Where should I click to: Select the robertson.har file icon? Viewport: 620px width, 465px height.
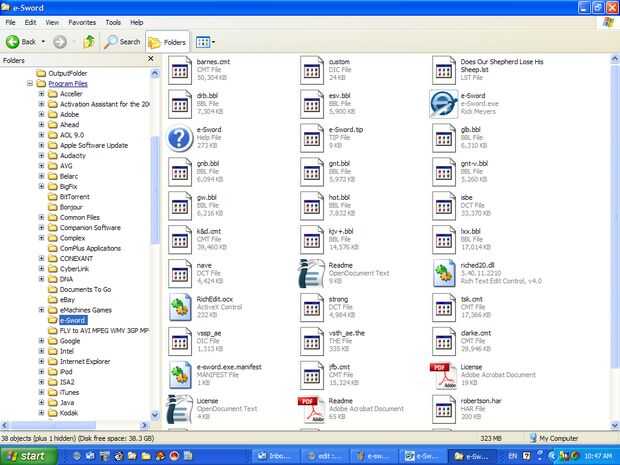pyautogui.click(x=444, y=409)
